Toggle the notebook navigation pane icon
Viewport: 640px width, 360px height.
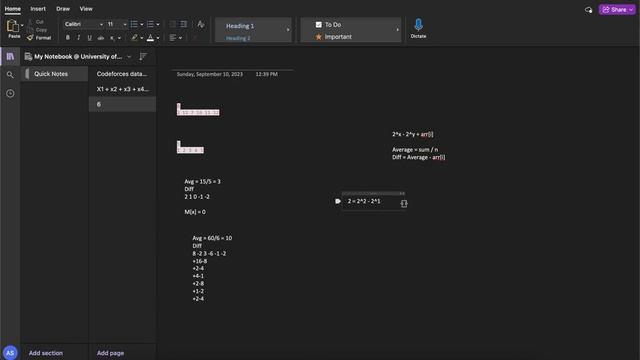coord(10,56)
